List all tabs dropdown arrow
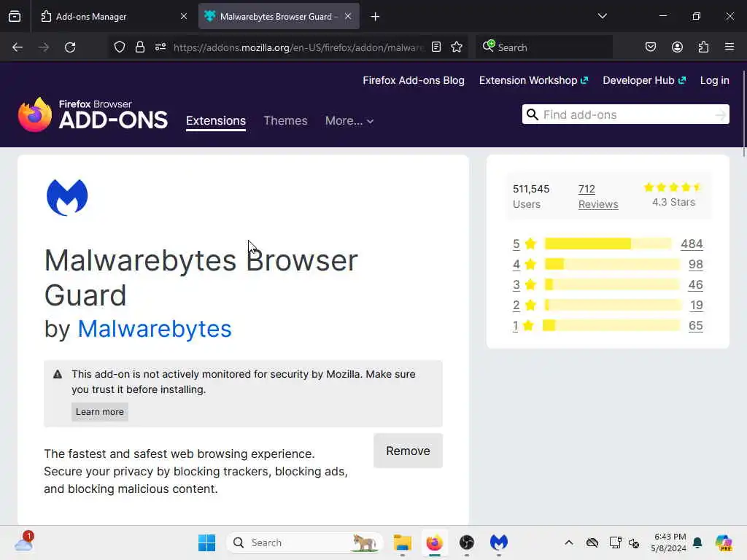 point(602,16)
